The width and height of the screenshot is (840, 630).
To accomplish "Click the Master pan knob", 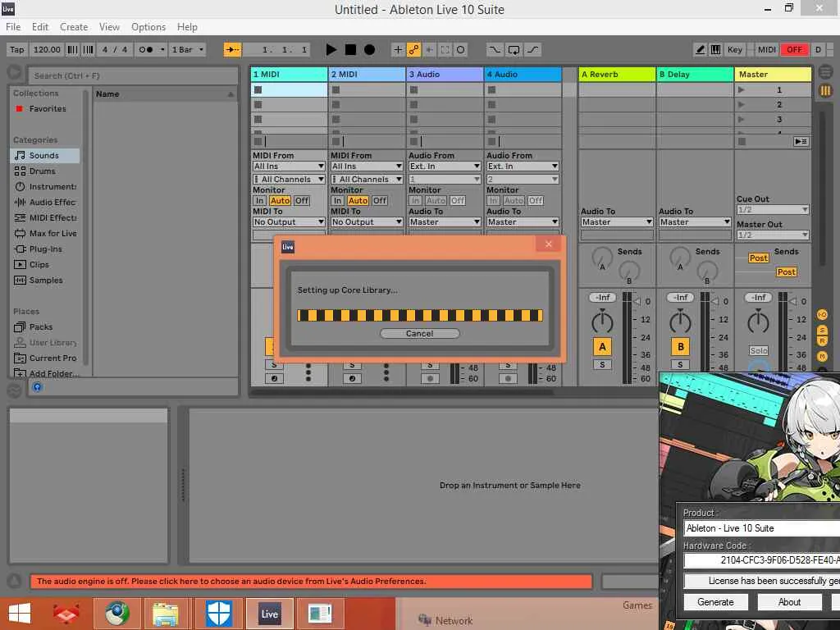I will [758, 322].
